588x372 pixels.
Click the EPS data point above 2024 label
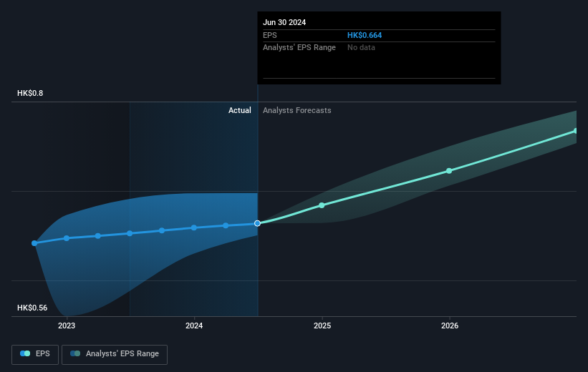pyautogui.click(x=194, y=227)
